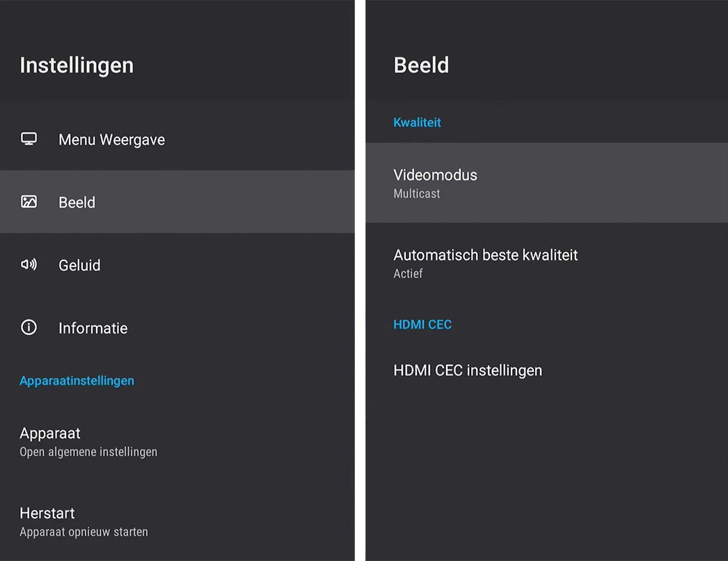
Task: Select Herstart to restart the device
Action: 47,513
